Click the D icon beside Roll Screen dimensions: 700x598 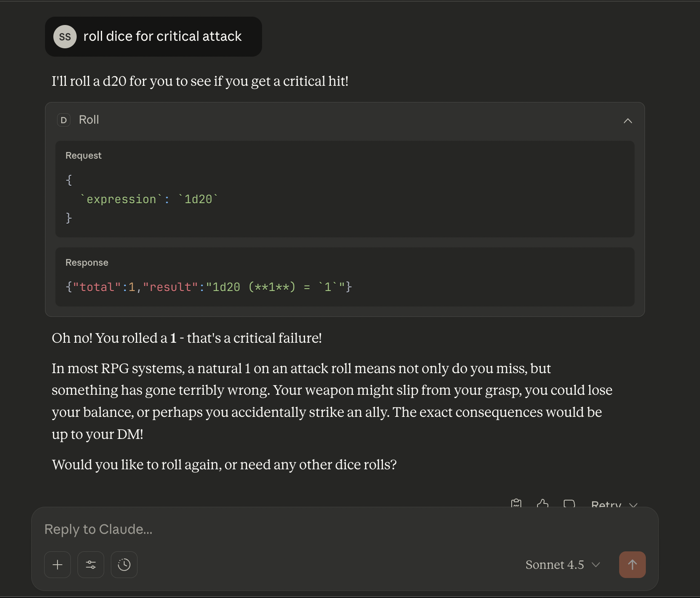coord(64,120)
